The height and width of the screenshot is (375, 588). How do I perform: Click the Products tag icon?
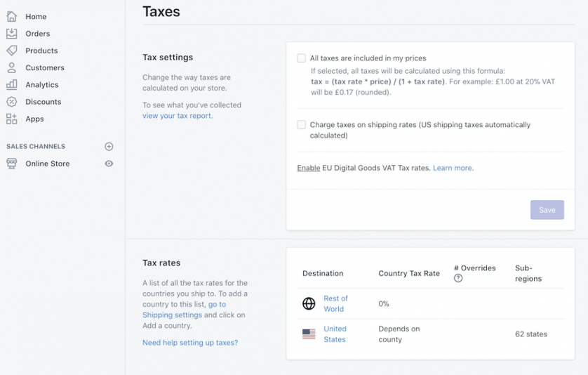[11, 51]
